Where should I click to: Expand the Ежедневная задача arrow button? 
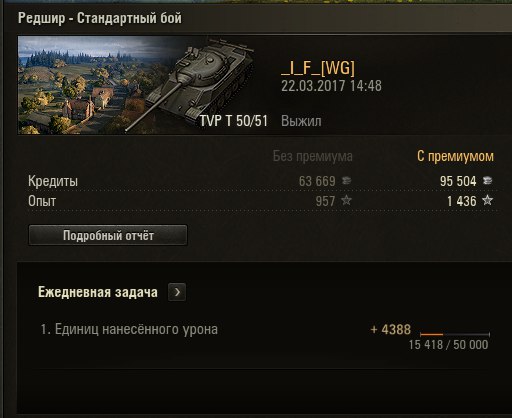tap(177, 292)
